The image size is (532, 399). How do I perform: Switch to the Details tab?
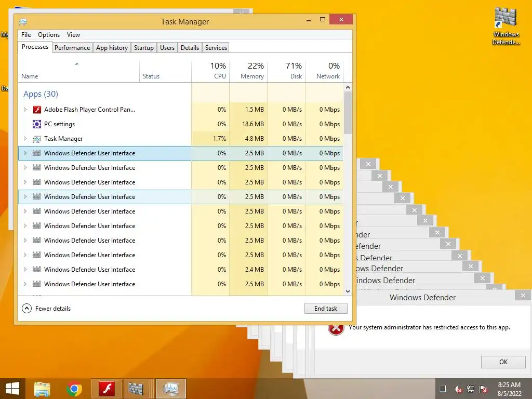(190, 47)
